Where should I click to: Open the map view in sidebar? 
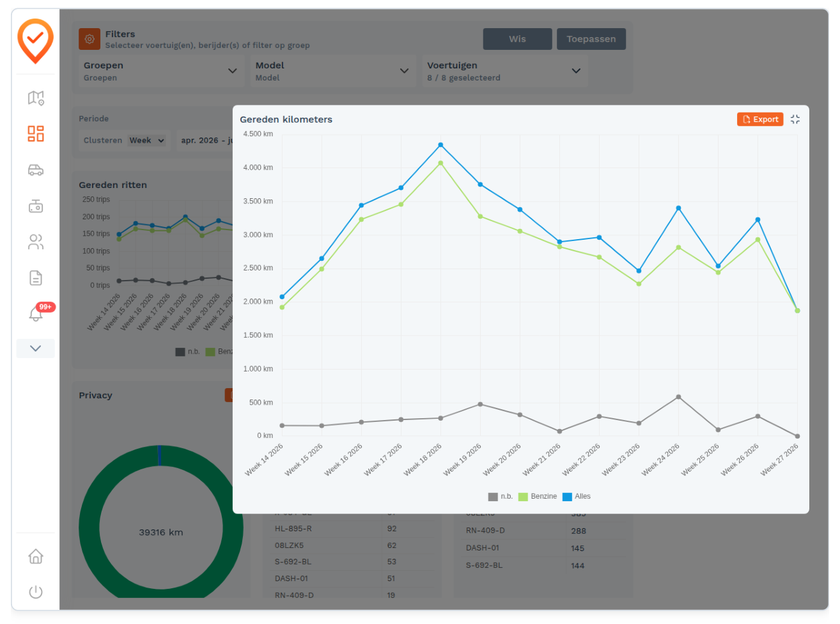point(36,98)
